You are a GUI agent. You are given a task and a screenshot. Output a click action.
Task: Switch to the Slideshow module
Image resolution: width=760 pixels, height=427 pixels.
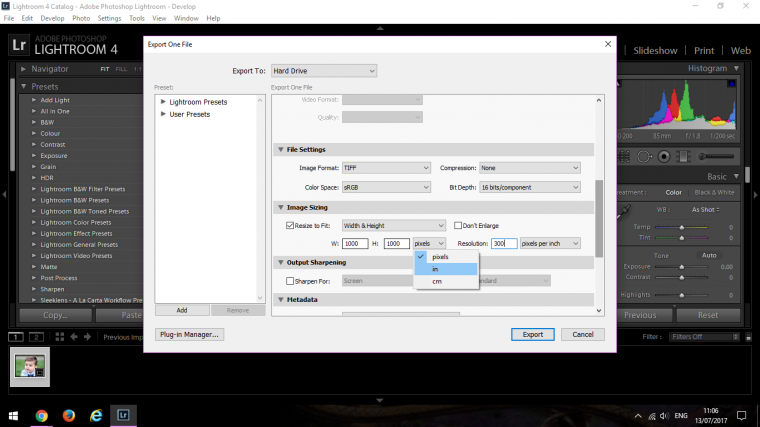click(655, 50)
